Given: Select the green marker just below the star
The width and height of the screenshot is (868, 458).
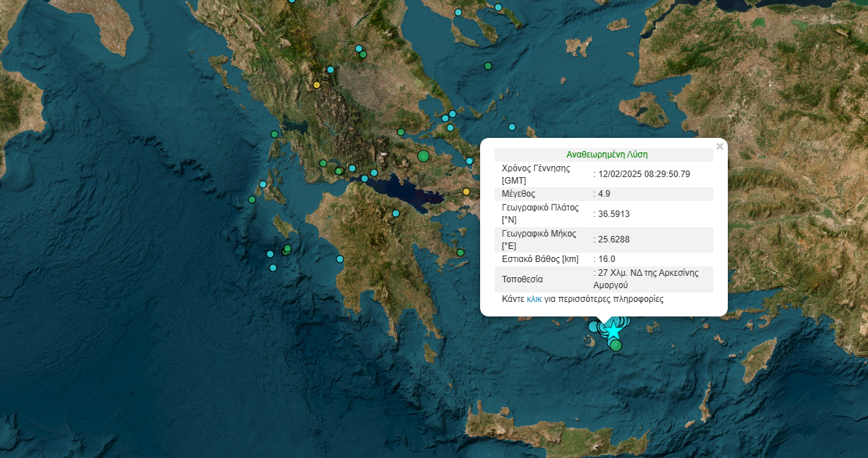Looking at the screenshot, I should coord(616,345).
